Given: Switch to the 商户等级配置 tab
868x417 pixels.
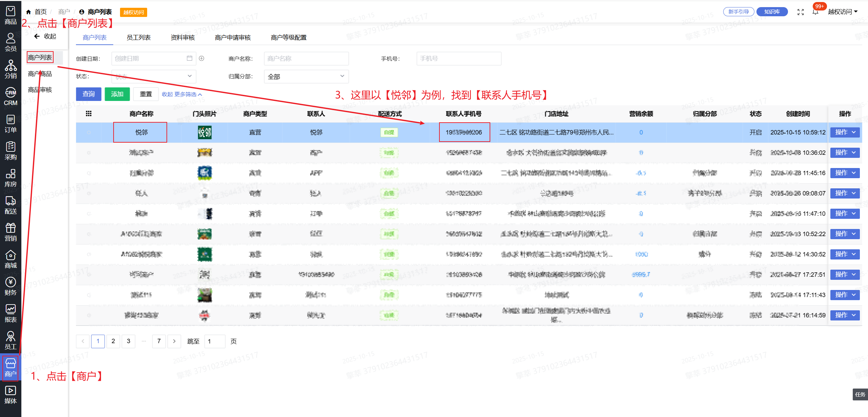Looking at the screenshot, I should tap(289, 38).
